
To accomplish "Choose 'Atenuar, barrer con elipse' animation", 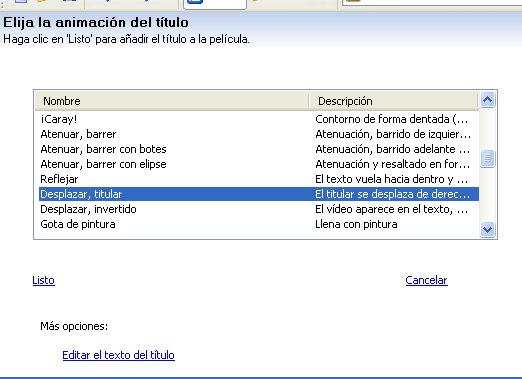I will tap(259, 164).
